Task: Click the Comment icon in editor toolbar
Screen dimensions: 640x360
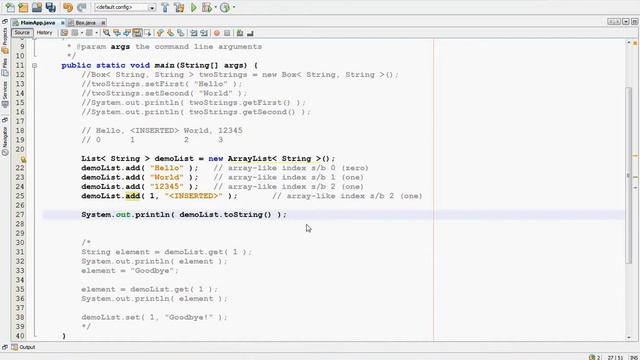Action: [x=240, y=33]
